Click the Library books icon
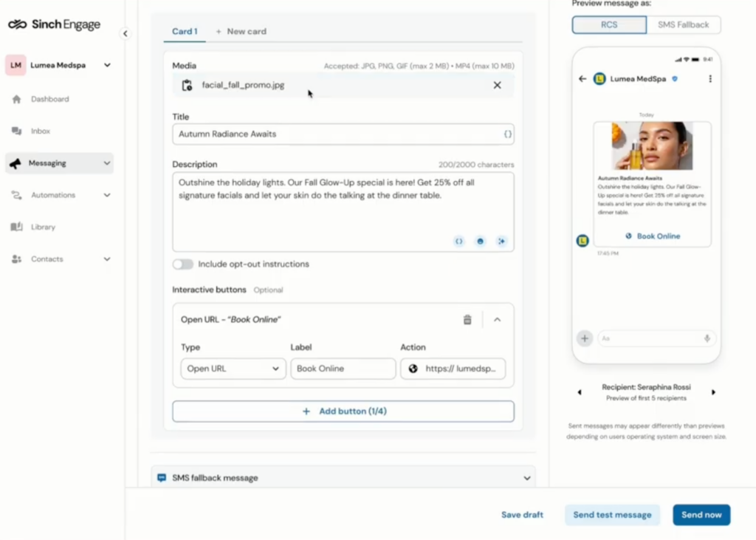Screen dimensions: 756x540 click(x=16, y=227)
